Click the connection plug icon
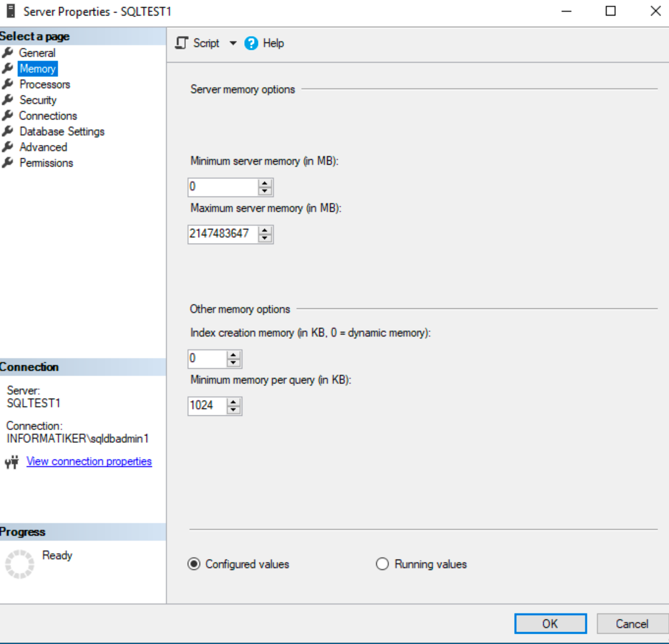This screenshot has width=669, height=644. click(x=12, y=462)
